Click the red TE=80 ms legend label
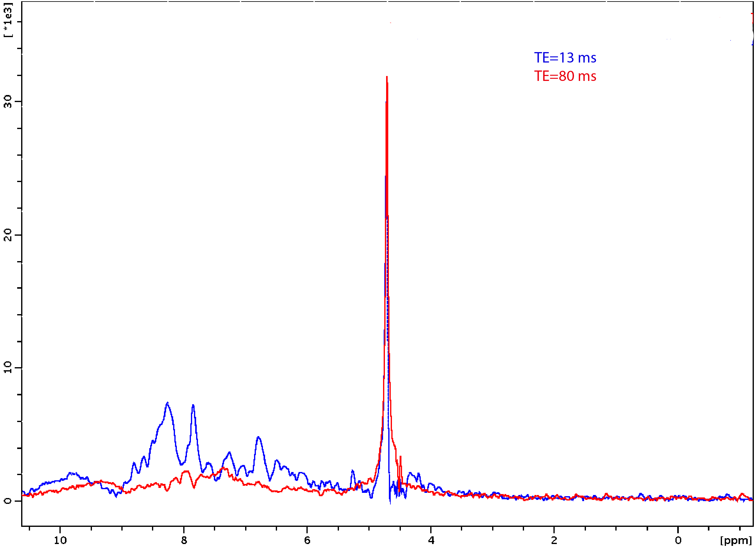 (565, 76)
